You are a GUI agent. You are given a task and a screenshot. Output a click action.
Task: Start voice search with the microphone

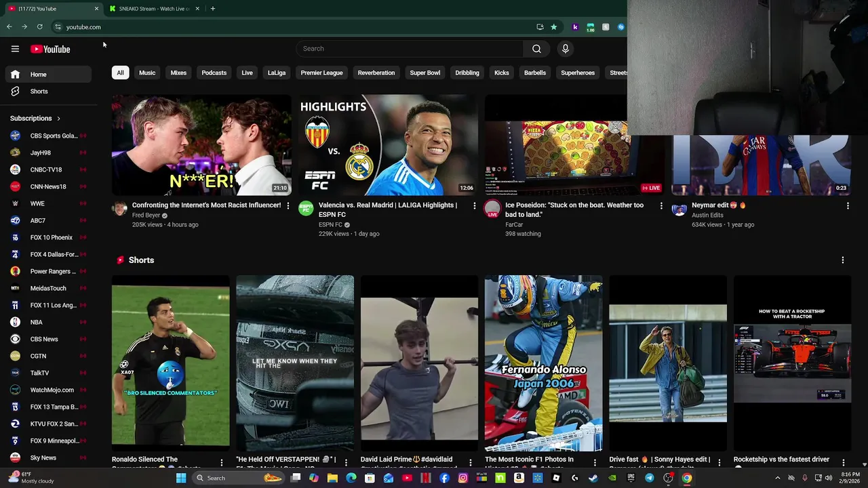[565, 49]
